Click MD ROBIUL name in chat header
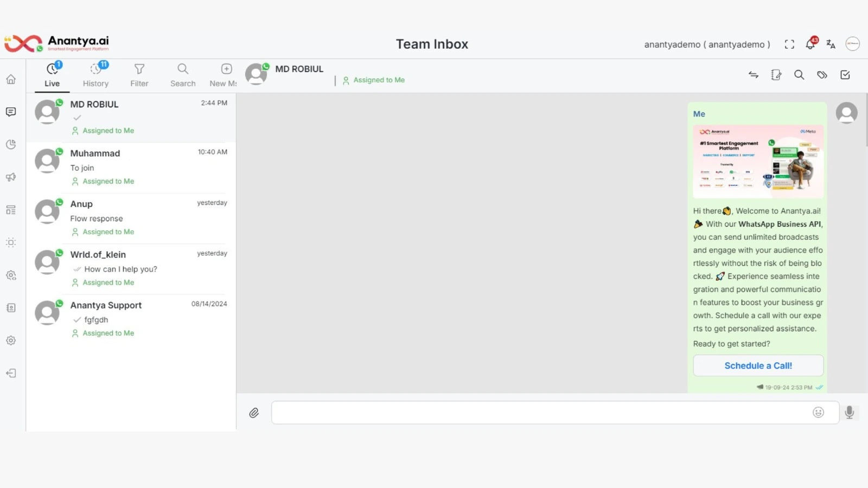868x488 pixels. (299, 69)
